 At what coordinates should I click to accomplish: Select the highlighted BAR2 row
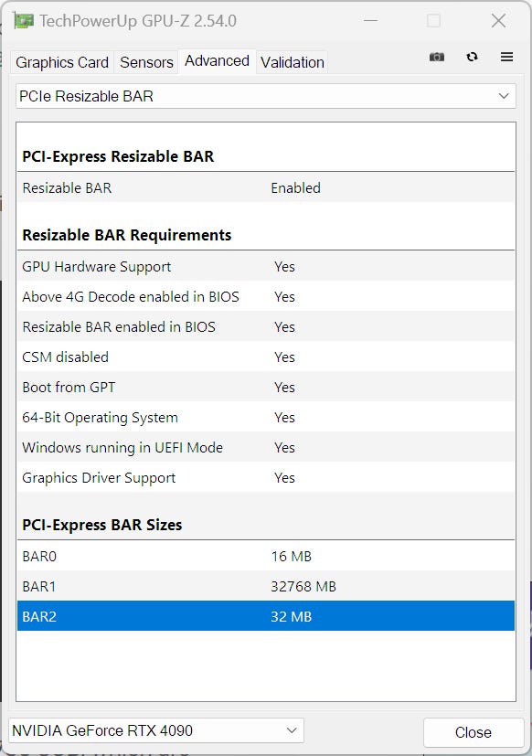point(266,616)
